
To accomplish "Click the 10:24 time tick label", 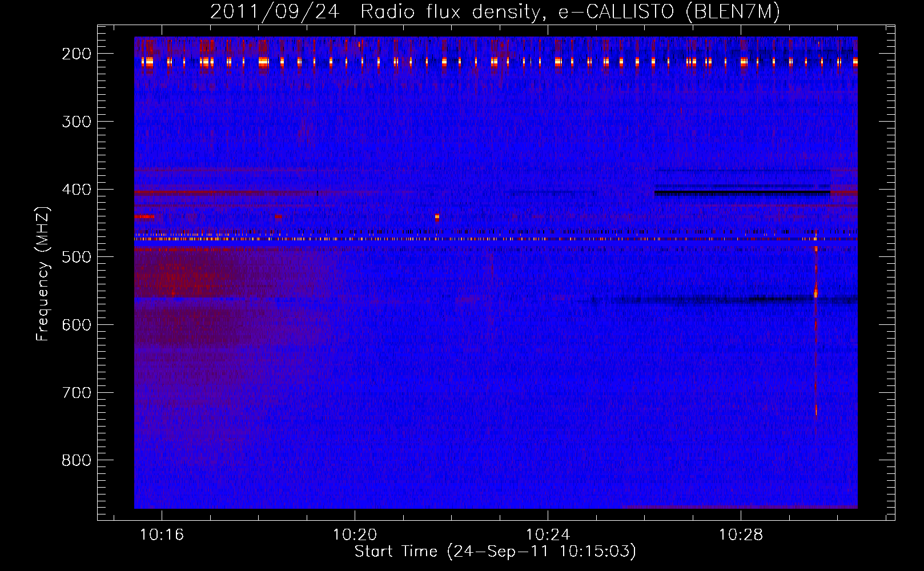I will [x=548, y=535].
